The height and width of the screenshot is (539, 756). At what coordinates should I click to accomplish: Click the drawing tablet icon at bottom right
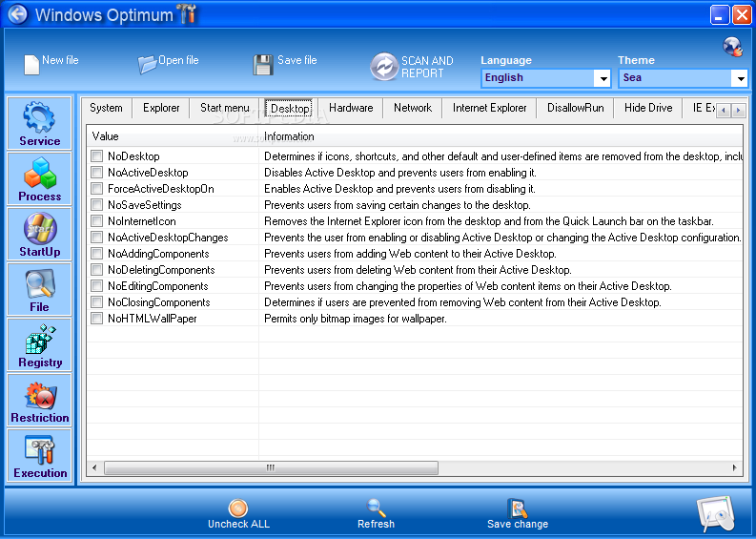(717, 514)
